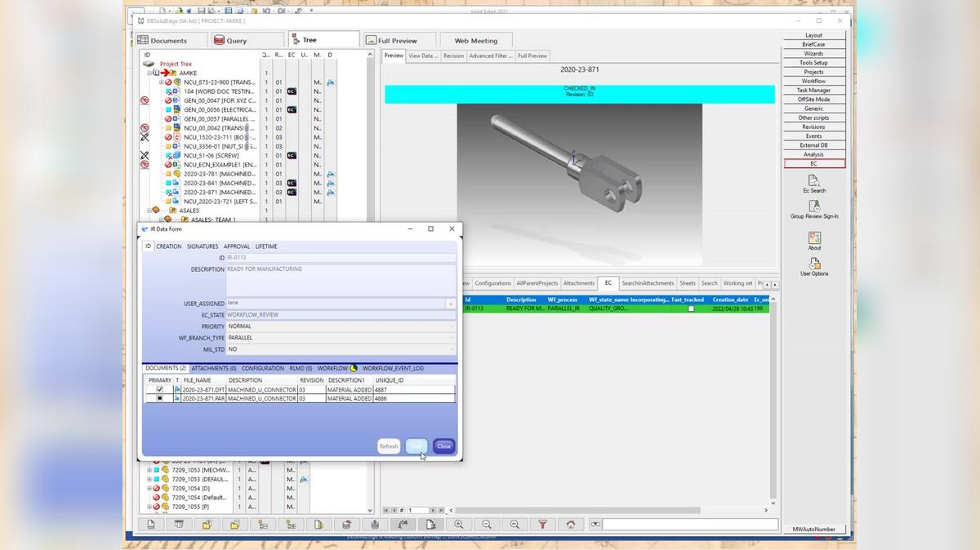Click the DESCRIPTION field READY FOR MANUFACTURING
The width and height of the screenshot is (980, 550).
click(x=341, y=280)
